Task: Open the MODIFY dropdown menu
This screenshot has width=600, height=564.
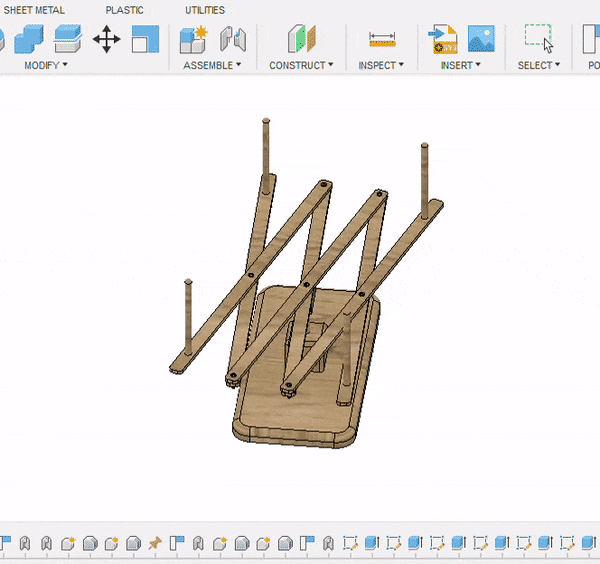Action: pos(46,65)
